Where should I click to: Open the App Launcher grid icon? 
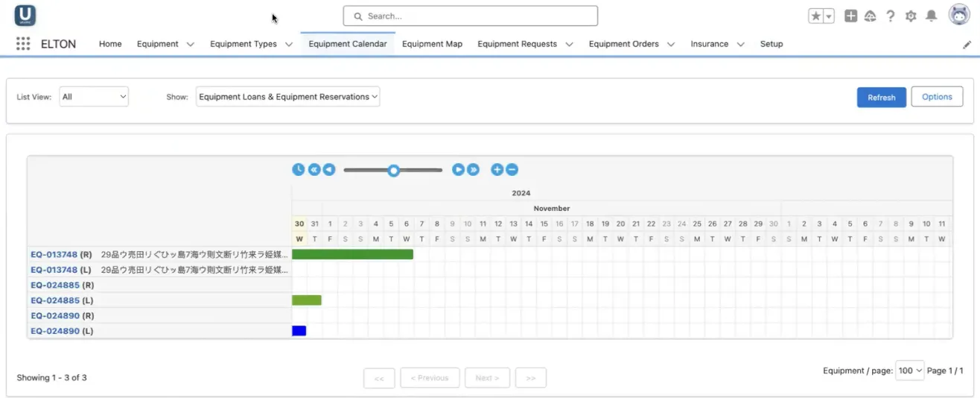point(23,44)
